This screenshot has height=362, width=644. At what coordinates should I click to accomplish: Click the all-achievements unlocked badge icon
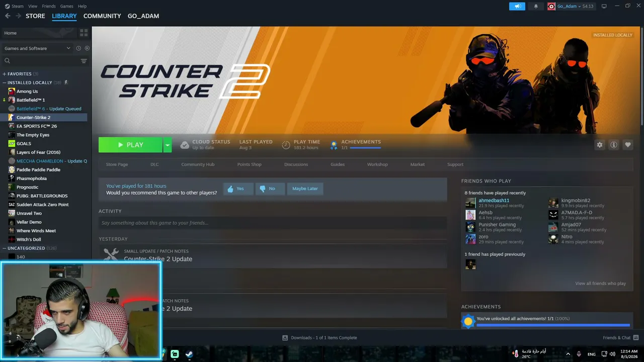[x=468, y=321]
